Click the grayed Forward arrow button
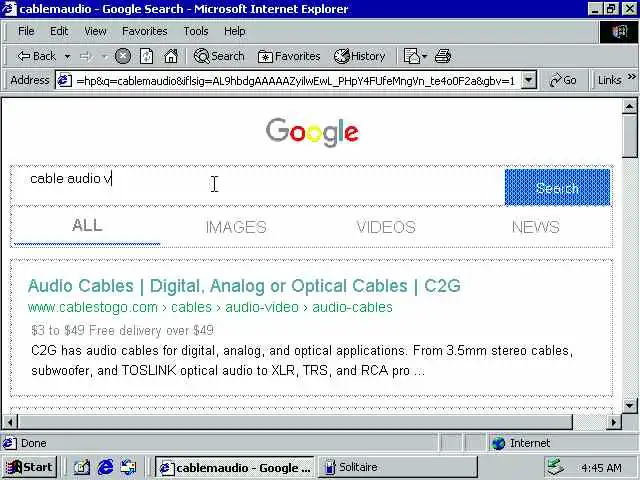The image size is (640, 480). tap(85, 56)
